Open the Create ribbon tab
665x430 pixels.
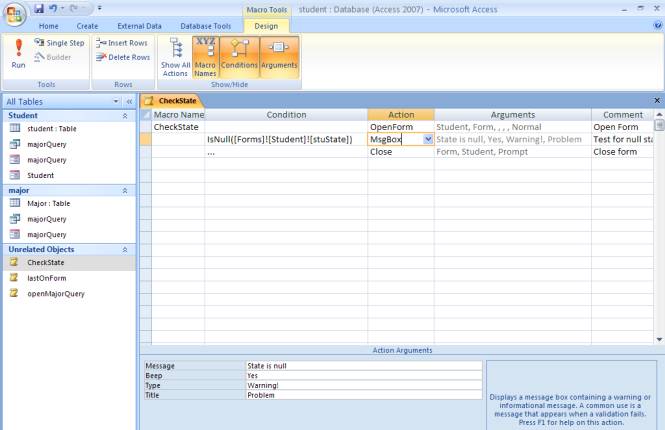click(87, 26)
